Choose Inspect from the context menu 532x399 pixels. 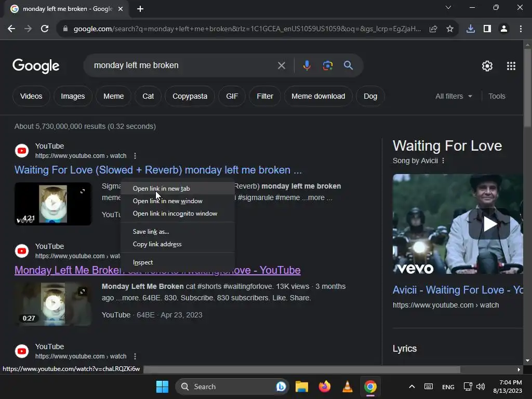pos(178,262)
